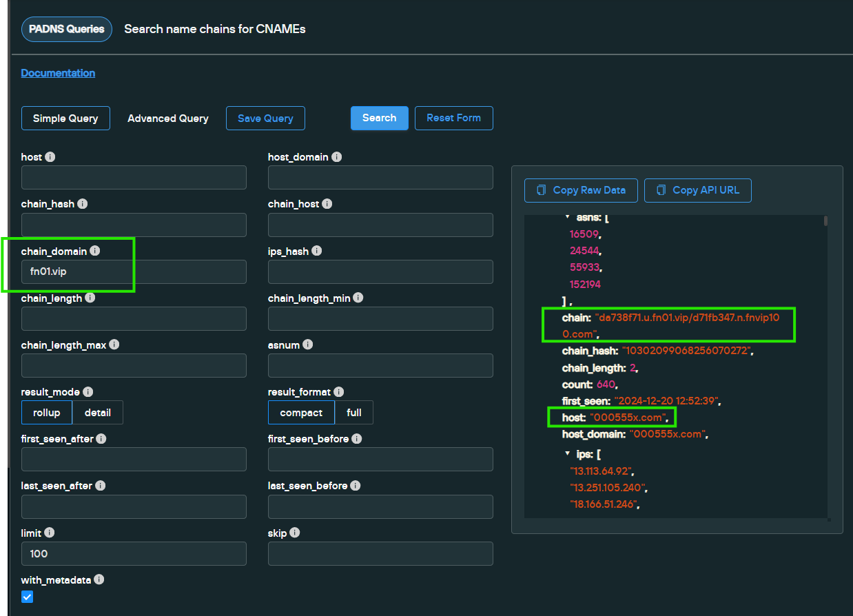Open the Documentation link

tap(58, 73)
